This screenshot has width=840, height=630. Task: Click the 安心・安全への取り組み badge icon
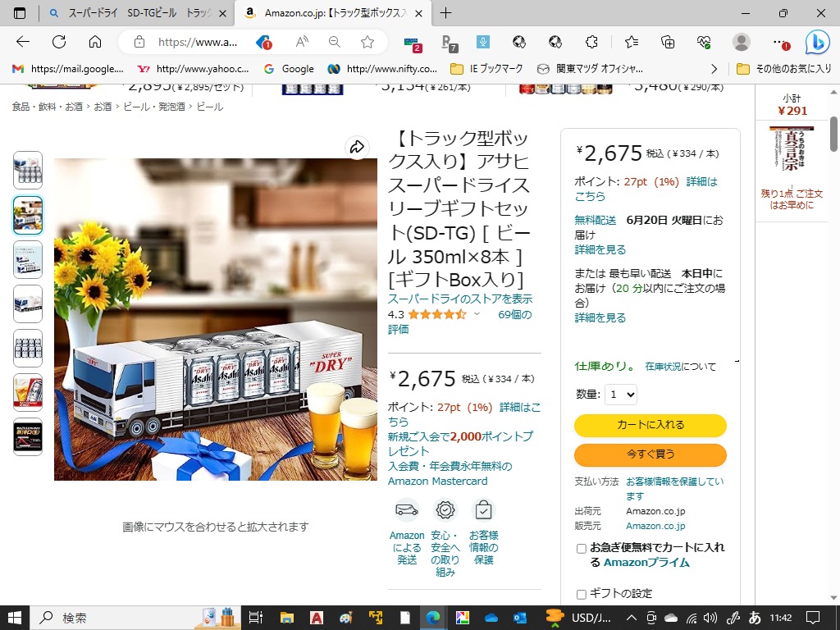click(x=445, y=509)
